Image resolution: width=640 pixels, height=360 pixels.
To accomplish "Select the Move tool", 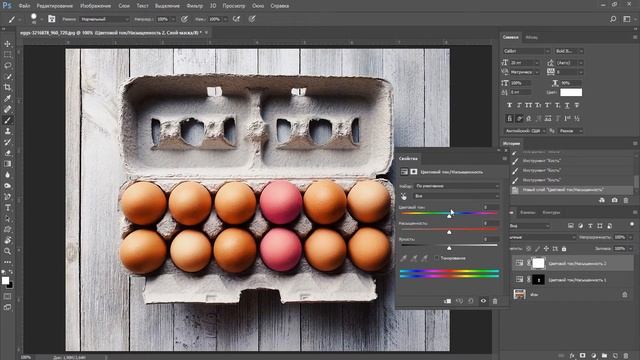I will click(x=7, y=44).
